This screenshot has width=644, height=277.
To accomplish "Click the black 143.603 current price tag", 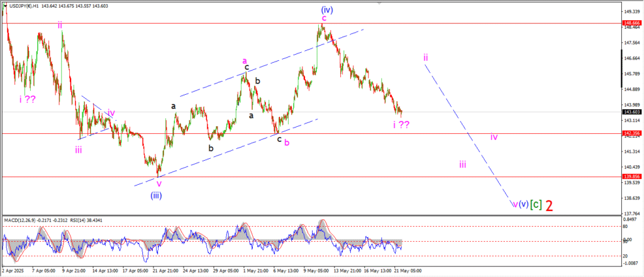I will [x=632, y=112].
